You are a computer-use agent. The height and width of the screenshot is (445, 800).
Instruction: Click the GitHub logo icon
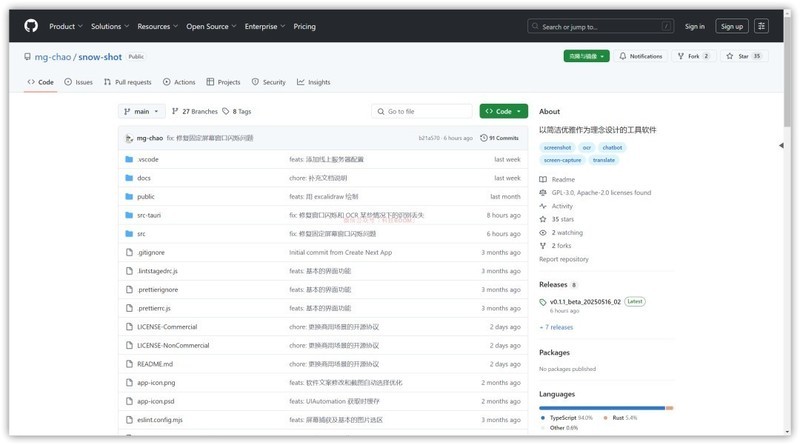[31, 26]
